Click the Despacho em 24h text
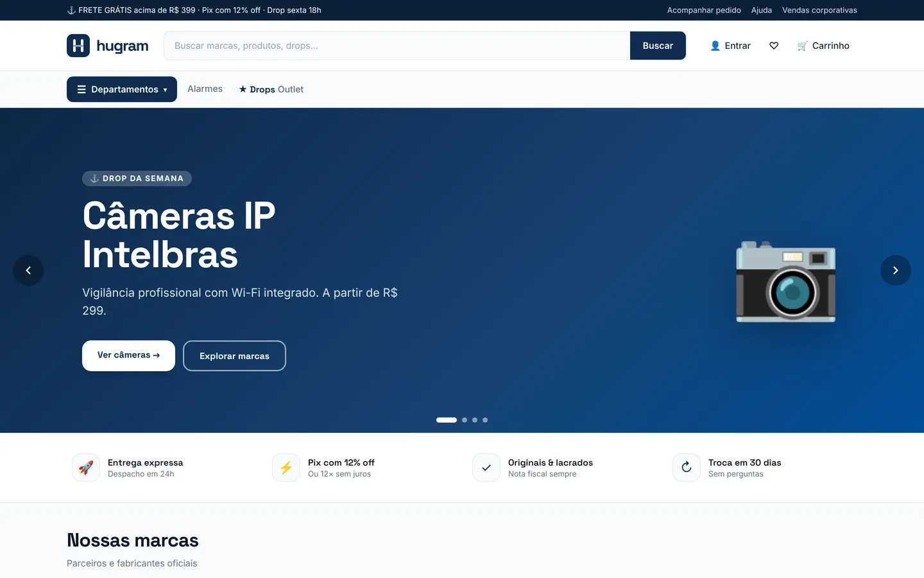Image resolution: width=924 pixels, height=578 pixels. 141,474
